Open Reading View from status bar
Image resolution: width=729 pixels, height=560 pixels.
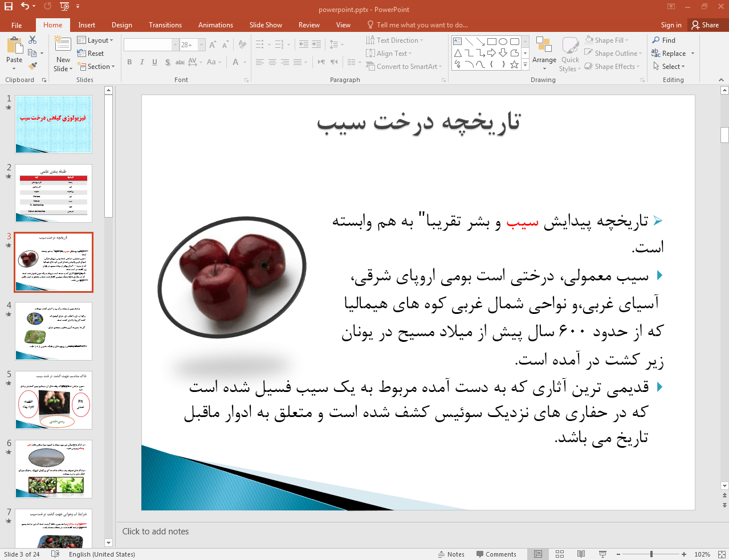(x=581, y=554)
